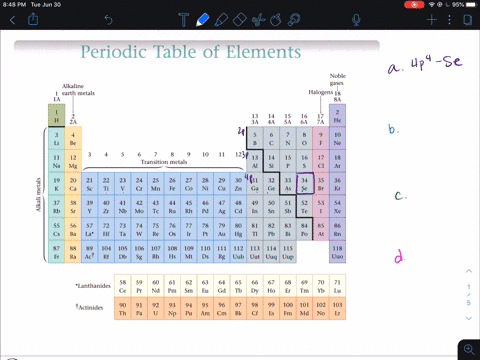
Task: Click the Sc element cell 21
Action: pyautogui.click(x=89, y=184)
